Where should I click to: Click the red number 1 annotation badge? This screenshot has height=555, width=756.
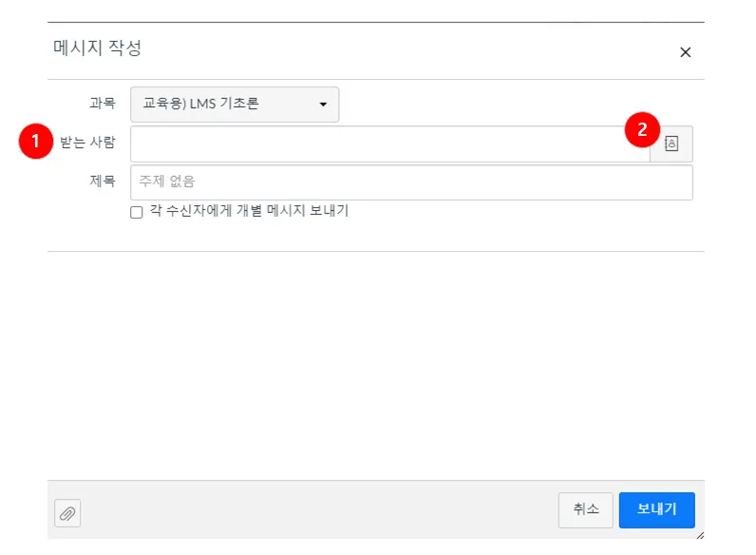pos(36,143)
